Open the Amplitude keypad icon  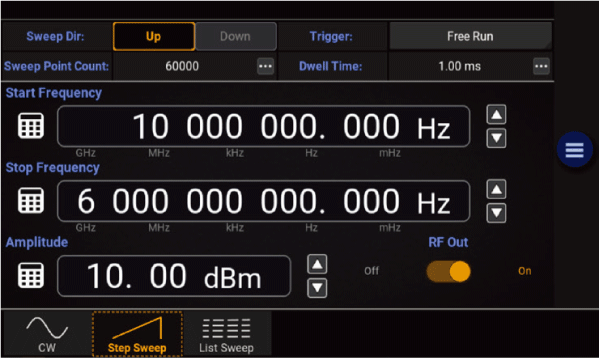pos(31,275)
